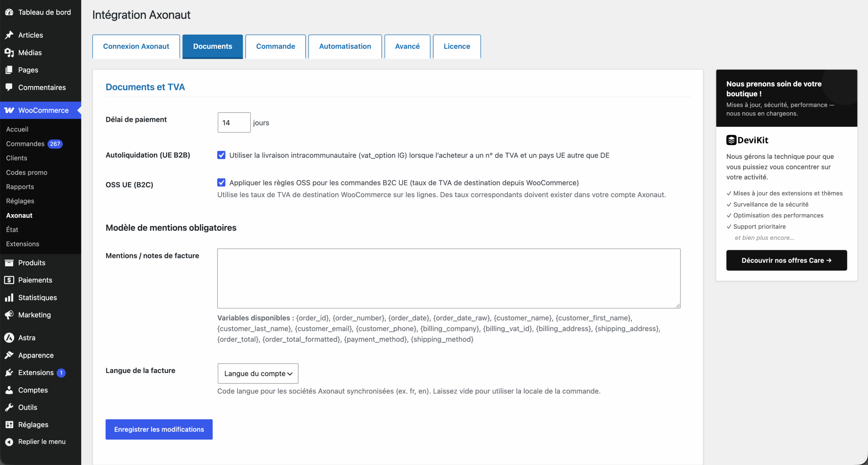Click Enregistrer les modifications button
Image resolution: width=868 pixels, height=465 pixels.
[x=159, y=429]
